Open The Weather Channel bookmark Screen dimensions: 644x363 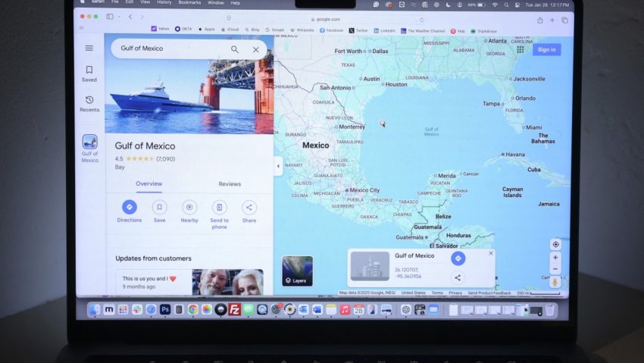click(x=423, y=31)
